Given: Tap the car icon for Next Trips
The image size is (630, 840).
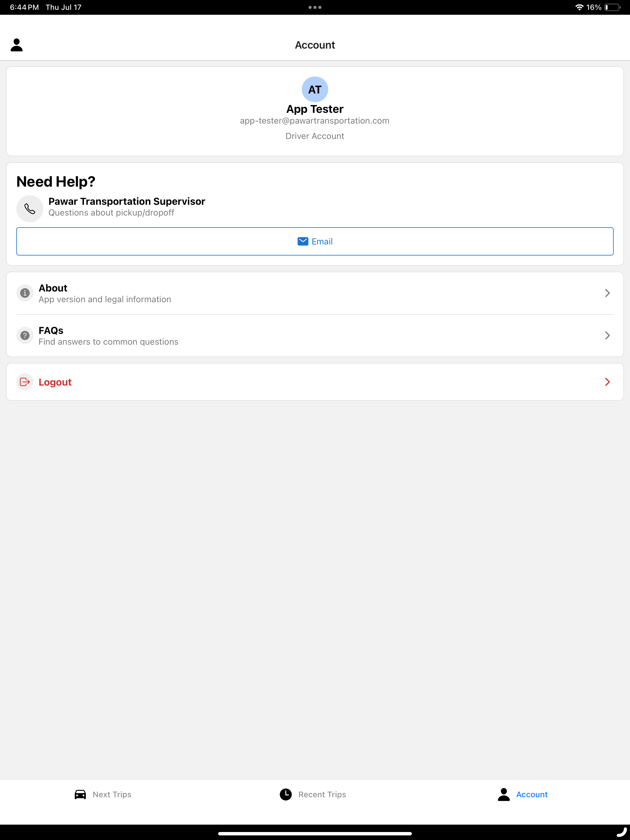Looking at the screenshot, I should [80, 794].
